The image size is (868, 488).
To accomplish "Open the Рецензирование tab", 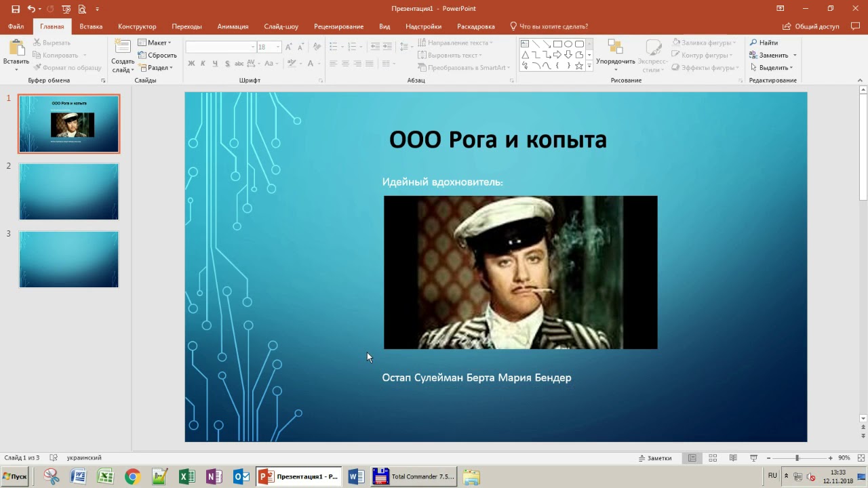I will pos(338,26).
